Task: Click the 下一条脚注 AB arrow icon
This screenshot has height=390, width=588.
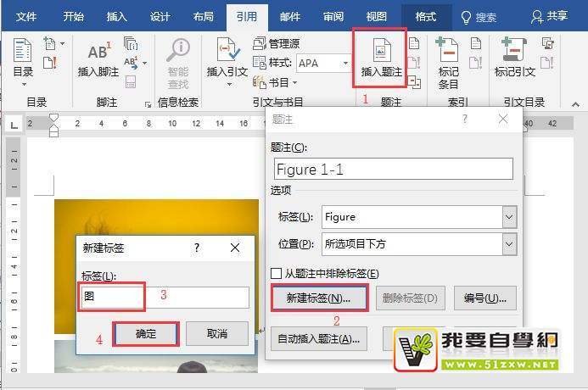Action: [x=131, y=63]
